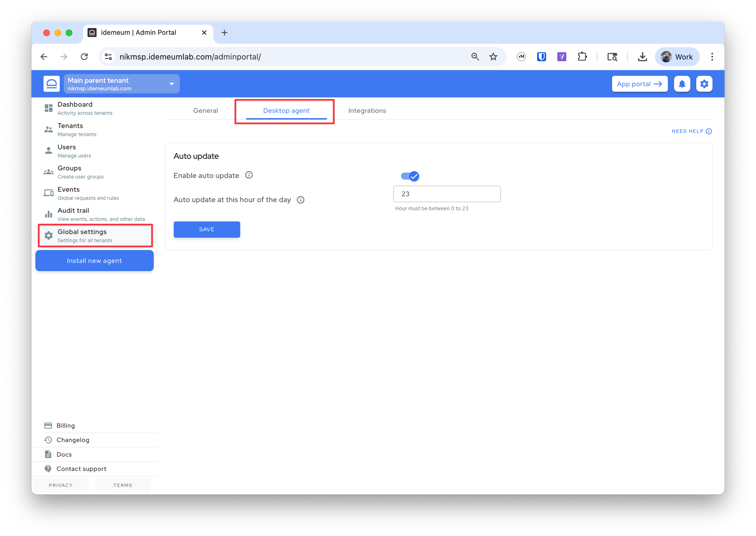The width and height of the screenshot is (756, 536).
Task: View site information icon in address bar
Action: 108,57
